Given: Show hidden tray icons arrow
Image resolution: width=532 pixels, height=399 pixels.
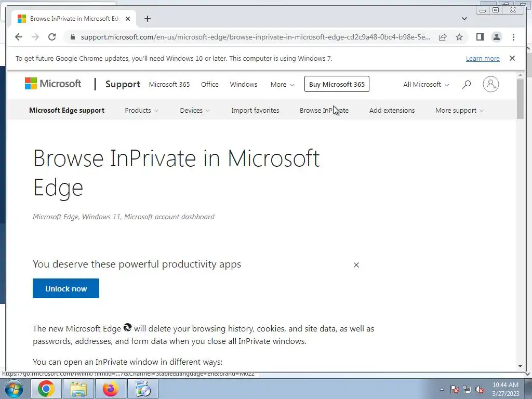Looking at the screenshot, I should click(x=442, y=389).
